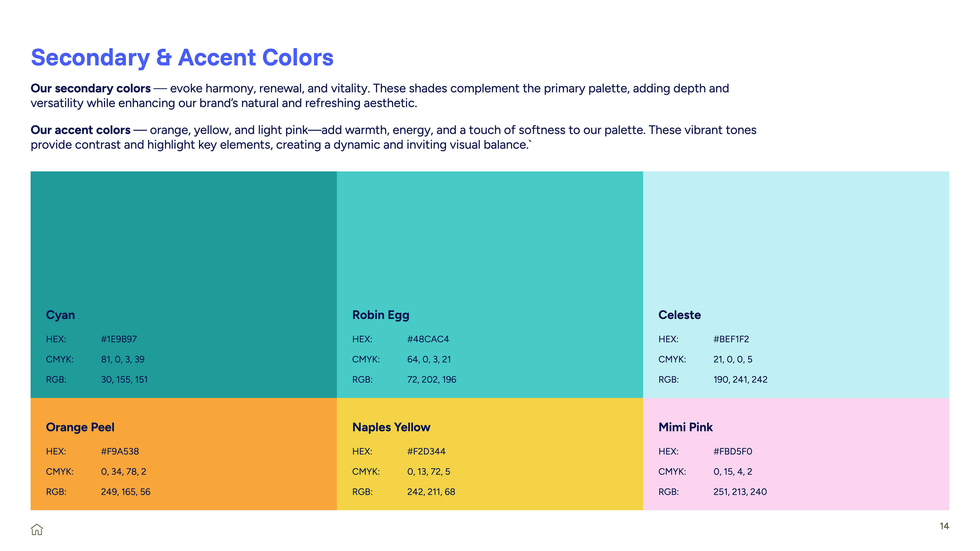Screen dimensions: 980x551
Task: Click the Mimi Pink hex code #FBD5F0
Action: click(733, 451)
